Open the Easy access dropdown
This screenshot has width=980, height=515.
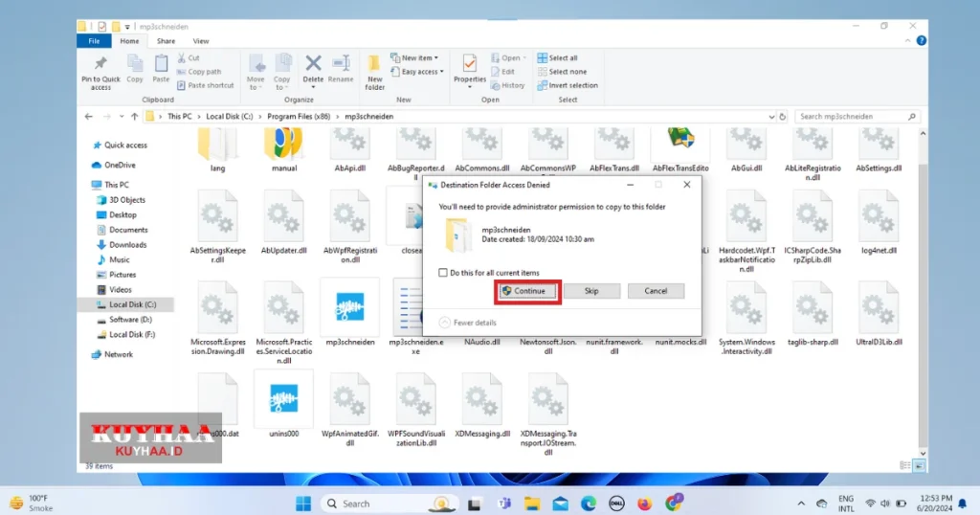click(x=417, y=72)
